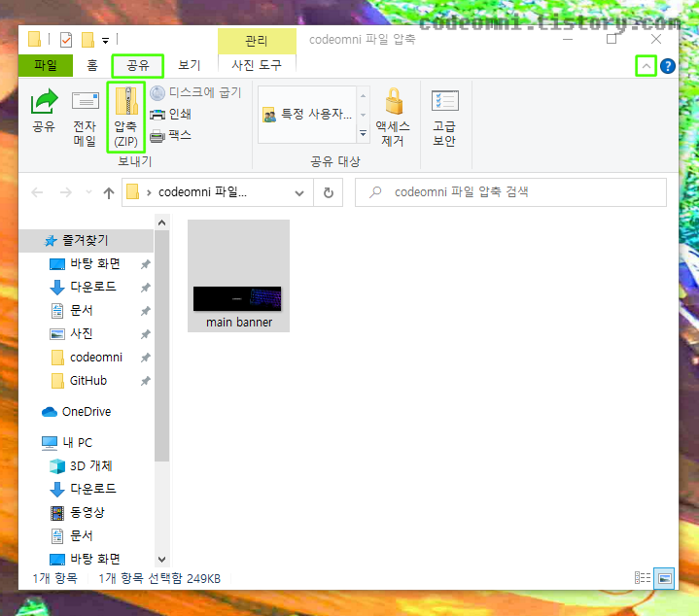Click the pin icon next to codeomni
This screenshot has height=616, width=699.
145,358
